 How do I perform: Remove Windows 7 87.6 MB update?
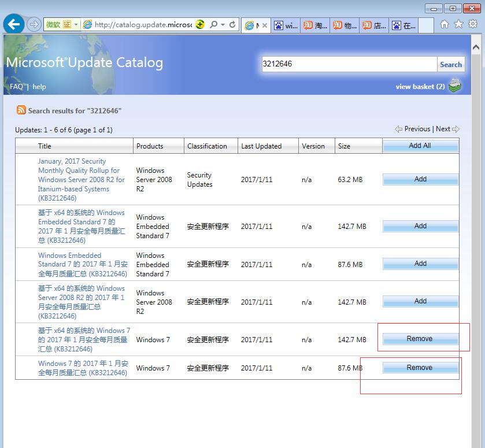pyautogui.click(x=420, y=368)
